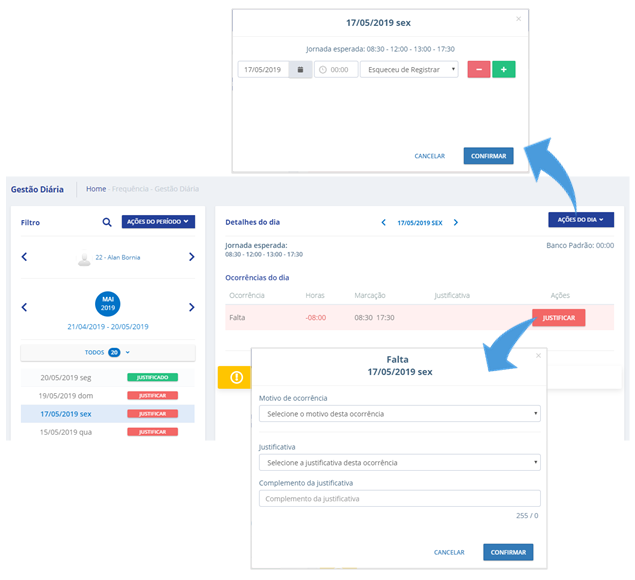Confirm the Falta justification dialog
The image size is (635, 580).
(508, 552)
